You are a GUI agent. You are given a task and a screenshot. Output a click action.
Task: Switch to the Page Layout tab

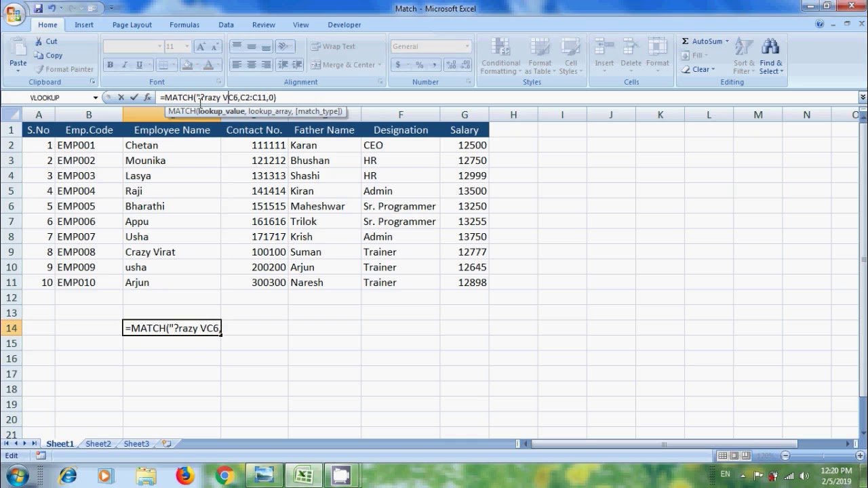(x=132, y=25)
